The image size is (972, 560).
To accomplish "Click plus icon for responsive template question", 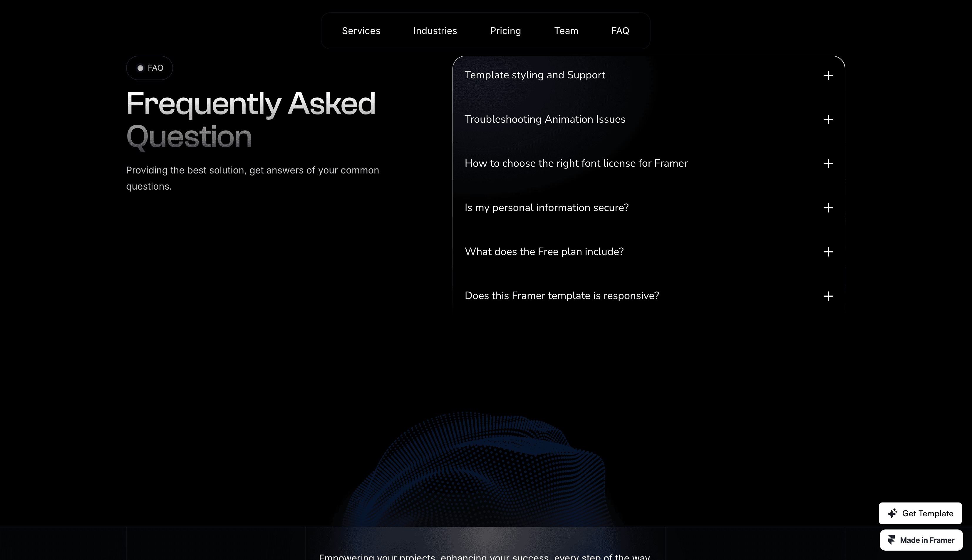I will point(828,296).
